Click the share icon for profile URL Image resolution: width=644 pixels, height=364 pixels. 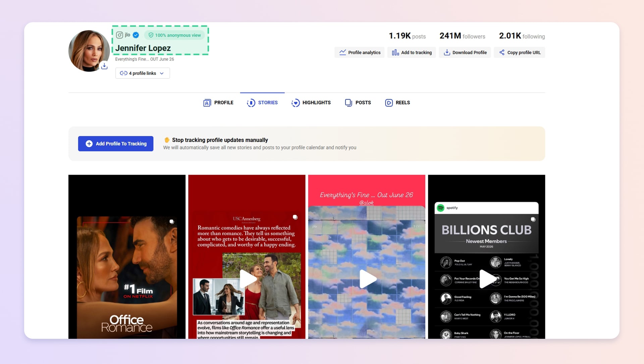(x=502, y=52)
